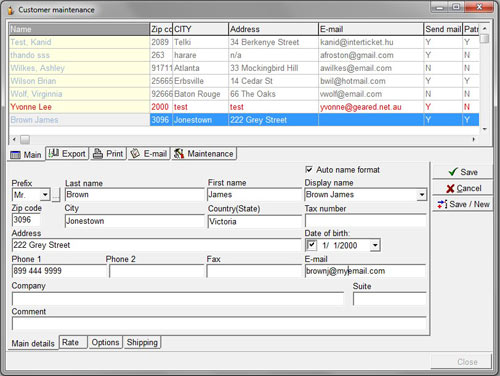Click the red X Cancel icon
The height and width of the screenshot is (376, 500).
click(450, 188)
